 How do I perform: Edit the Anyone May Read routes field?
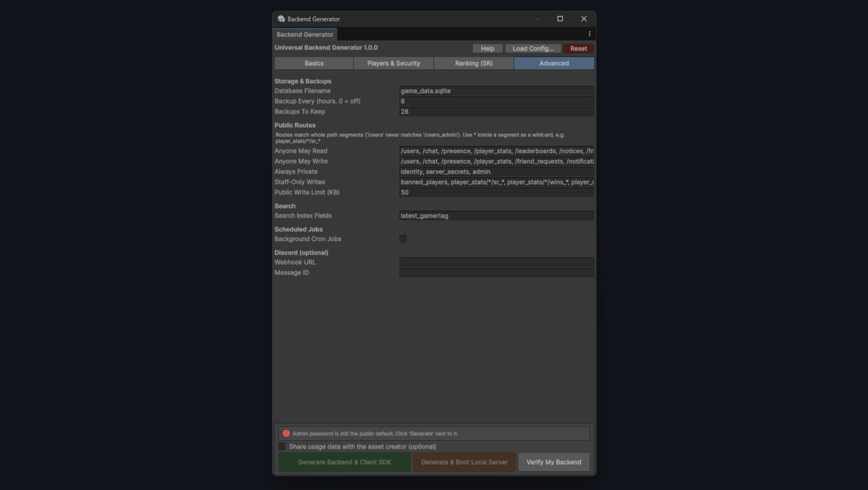(497, 151)
